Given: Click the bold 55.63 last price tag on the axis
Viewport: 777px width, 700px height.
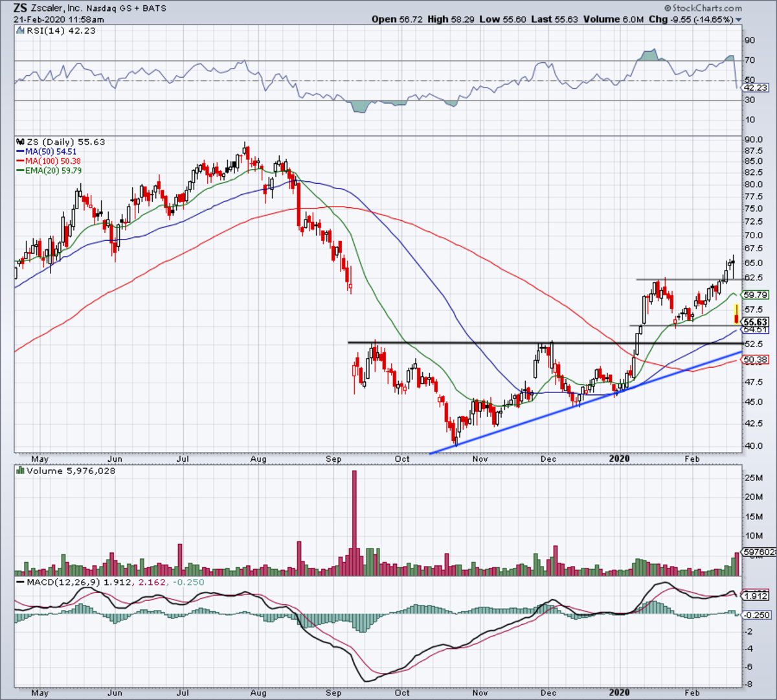Looking at the screenshot, I should [x=756, y=322].
